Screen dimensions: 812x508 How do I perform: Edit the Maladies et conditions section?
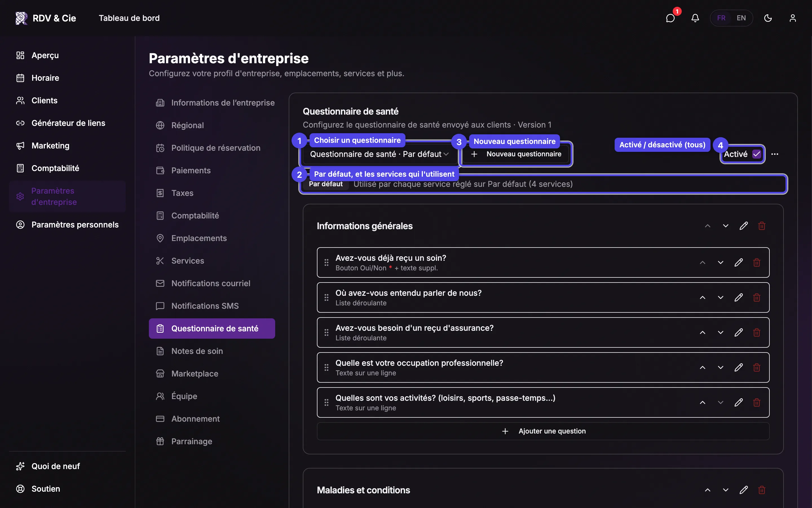pyautogui.click(x=743, y=490)
